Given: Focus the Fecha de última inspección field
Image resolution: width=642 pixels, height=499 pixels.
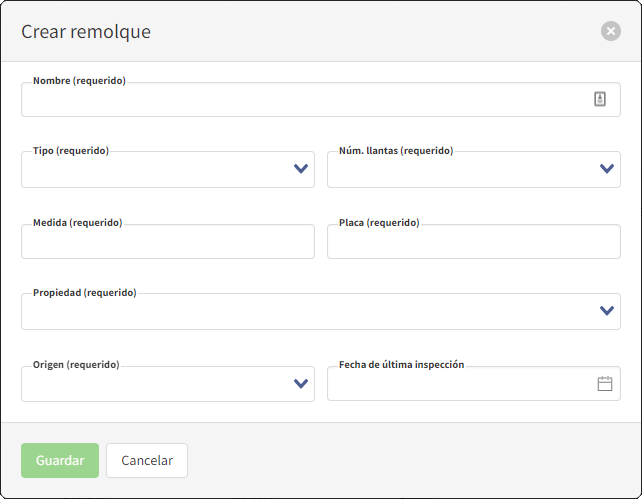Looking at the screenshot, I should [x=460, y=384].
